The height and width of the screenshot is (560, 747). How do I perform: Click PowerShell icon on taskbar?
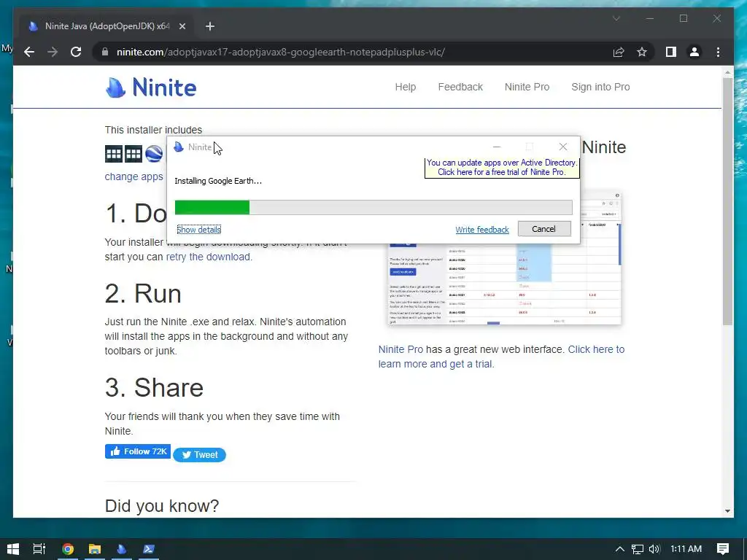click(149, 549)
